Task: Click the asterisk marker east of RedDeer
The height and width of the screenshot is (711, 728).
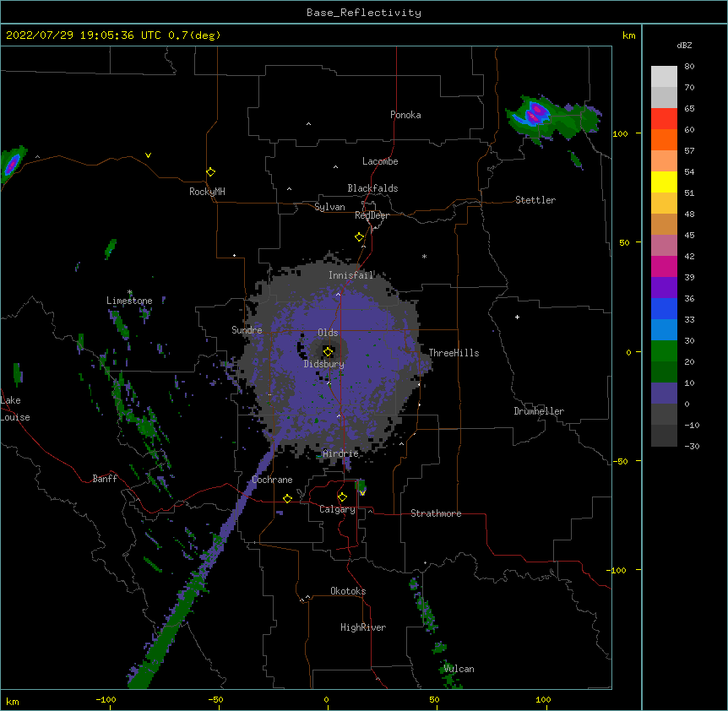Action: click(x=424, y=256)
